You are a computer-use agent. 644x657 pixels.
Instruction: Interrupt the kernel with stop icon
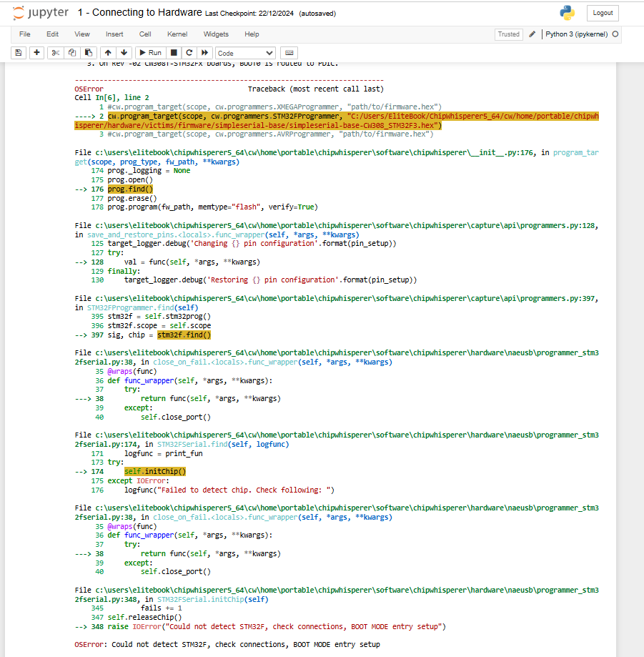point(174,53)
